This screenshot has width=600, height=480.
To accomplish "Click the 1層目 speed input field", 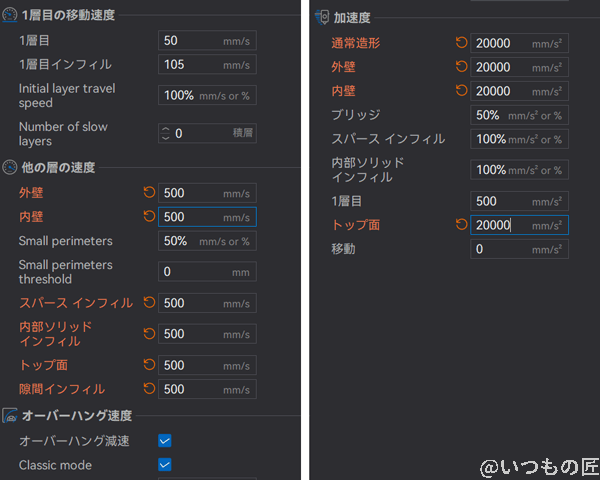I will (x=206, y=41).
